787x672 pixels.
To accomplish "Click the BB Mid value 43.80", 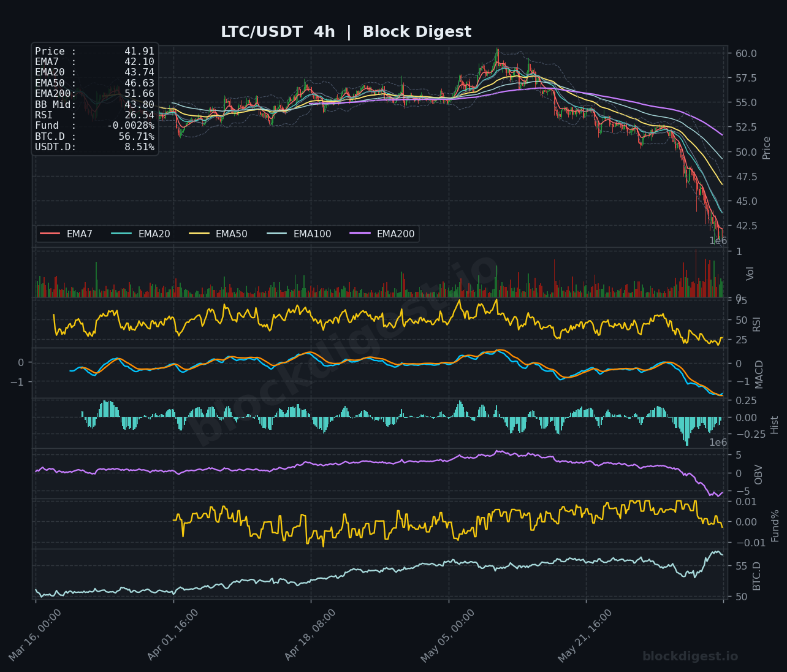I will pos(139,105).
